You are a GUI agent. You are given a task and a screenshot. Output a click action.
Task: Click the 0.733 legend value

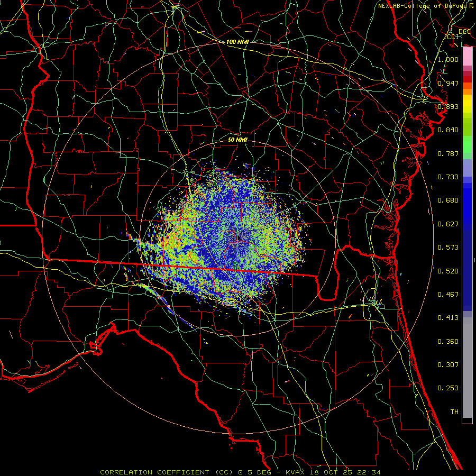coord(448,177)
